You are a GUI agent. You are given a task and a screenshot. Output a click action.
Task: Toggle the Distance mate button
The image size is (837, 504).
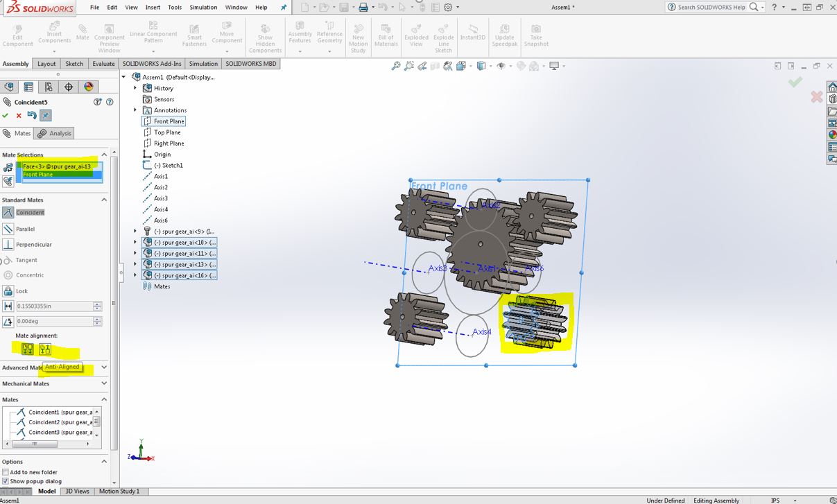pos(8,306)
